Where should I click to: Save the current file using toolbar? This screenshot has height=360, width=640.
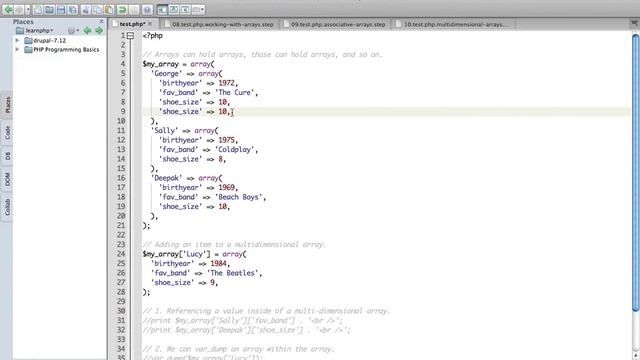tap(61, 9)
